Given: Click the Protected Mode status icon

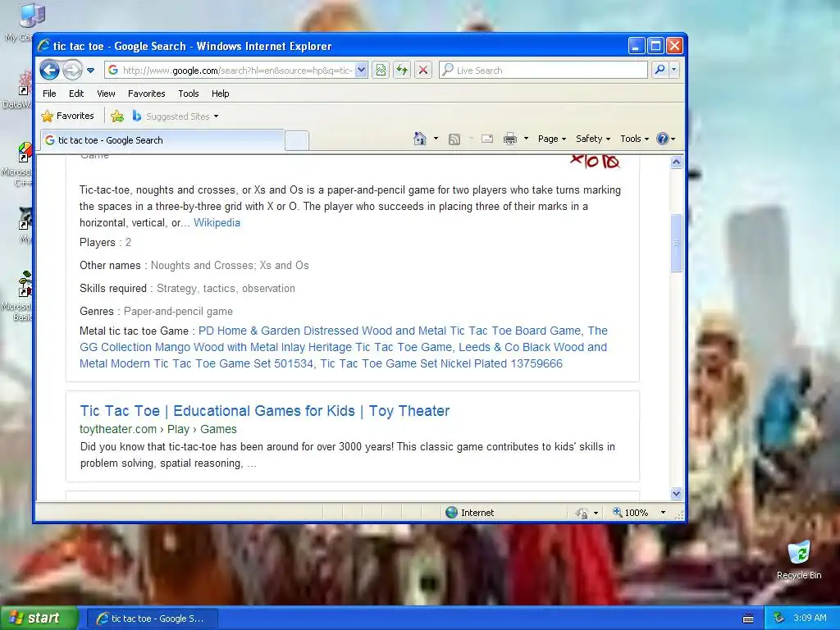Looking at the screenshot, I should 582,513.
